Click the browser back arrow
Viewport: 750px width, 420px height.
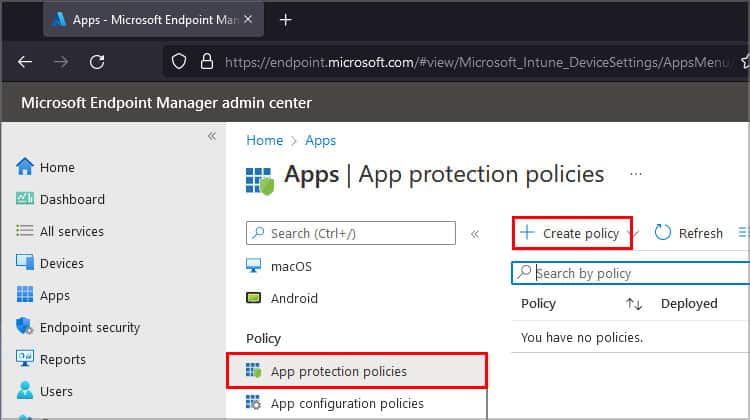pyautogui.click(x=25, y=62)
